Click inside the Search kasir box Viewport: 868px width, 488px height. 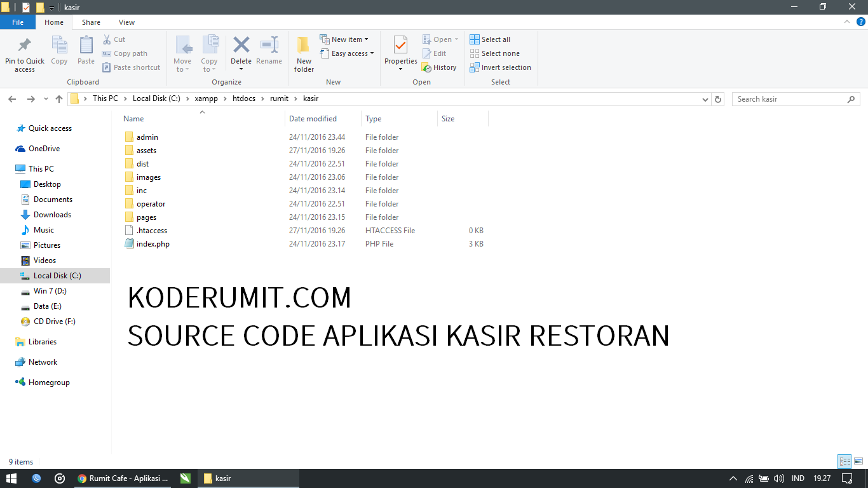pyautogui.click(x=788, y=98)
